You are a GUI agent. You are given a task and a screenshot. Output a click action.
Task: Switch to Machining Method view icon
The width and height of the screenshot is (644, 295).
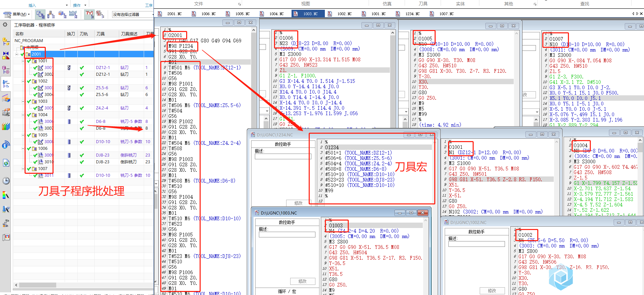pyautogui.click(x=73, y=14)
